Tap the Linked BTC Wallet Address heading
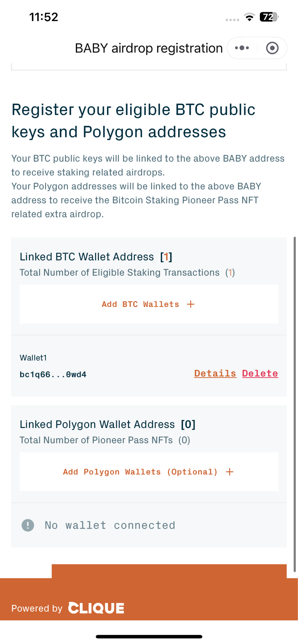 coord(87,257)
